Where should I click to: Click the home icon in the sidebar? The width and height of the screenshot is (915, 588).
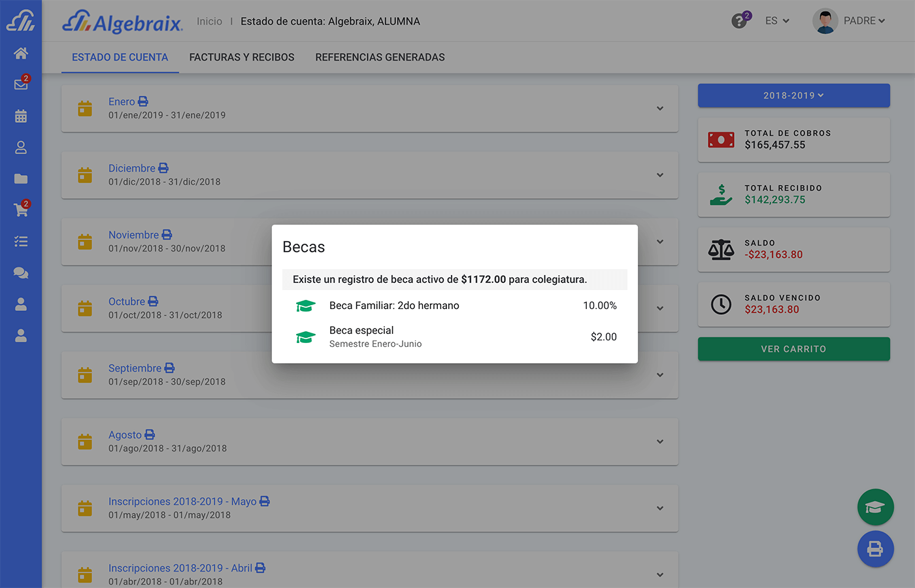[21, 54]
